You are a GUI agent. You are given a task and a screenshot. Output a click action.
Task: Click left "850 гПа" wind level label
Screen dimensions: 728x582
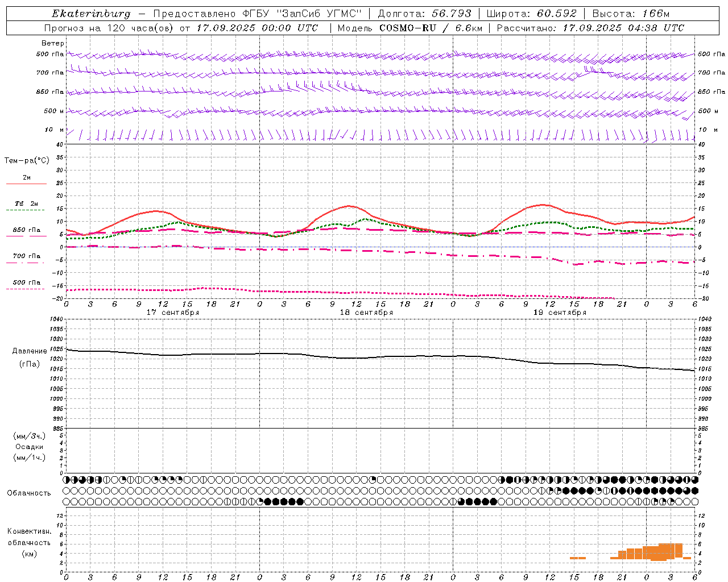[x=50, y=92]
